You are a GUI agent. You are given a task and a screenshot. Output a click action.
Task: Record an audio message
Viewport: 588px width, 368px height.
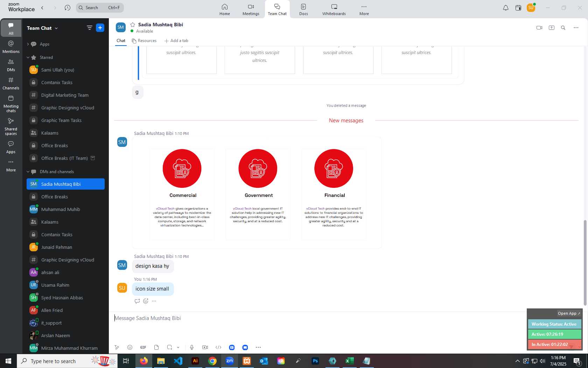click(x=192, y=347)
